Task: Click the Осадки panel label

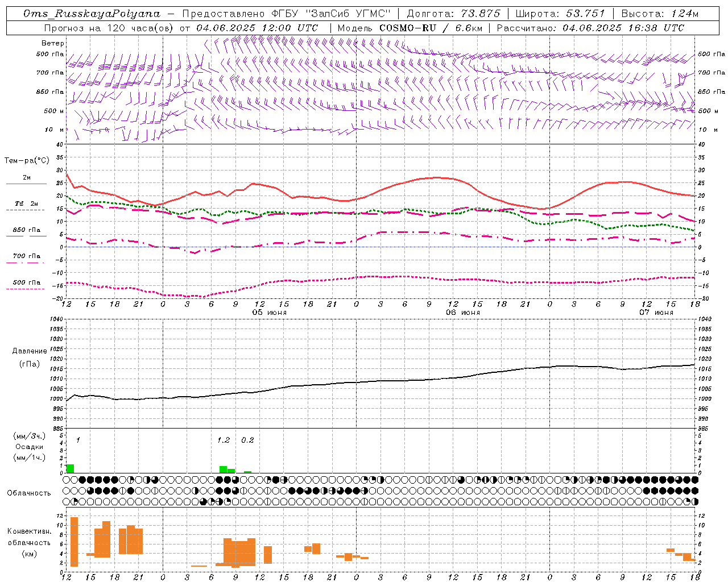Action: (29, 447)
